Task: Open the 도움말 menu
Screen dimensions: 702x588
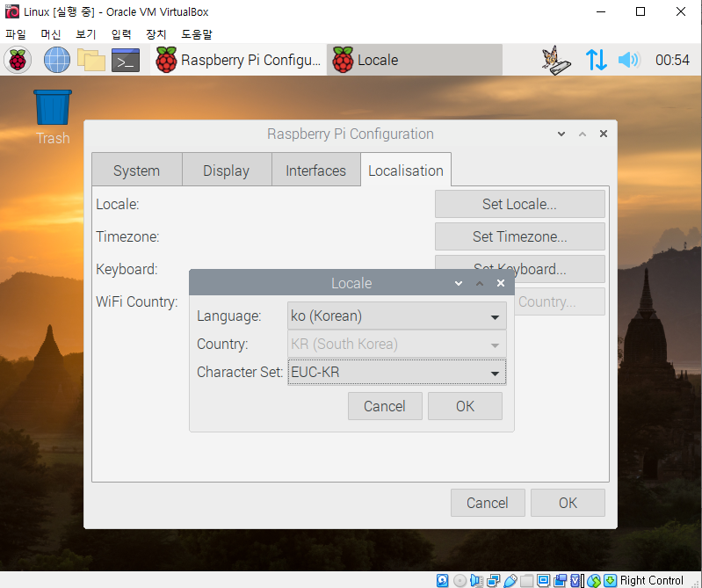Action: coord(197,34)
